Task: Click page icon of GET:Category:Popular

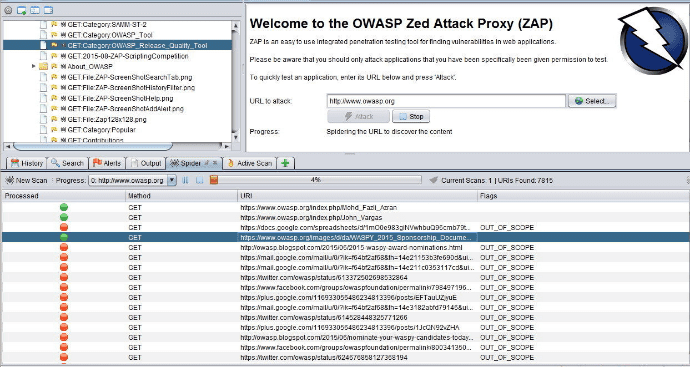Action: (43, 130)
